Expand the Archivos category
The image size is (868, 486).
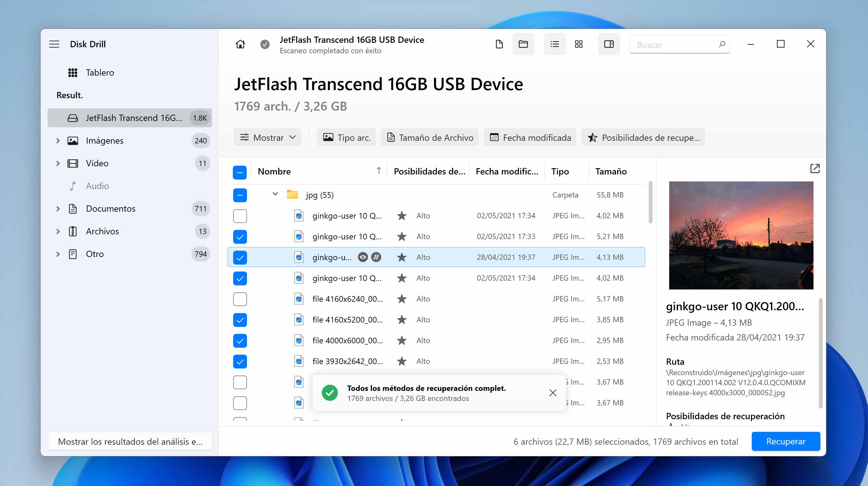[58, 231]
